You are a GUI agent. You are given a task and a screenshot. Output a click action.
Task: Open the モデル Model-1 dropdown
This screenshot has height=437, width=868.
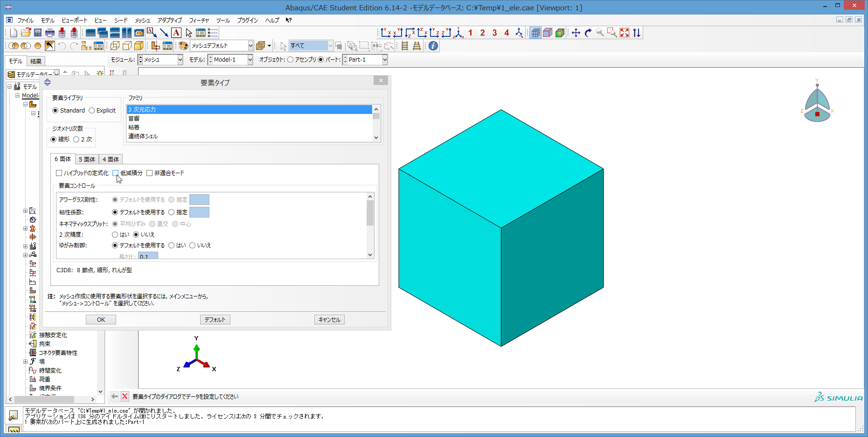pos(250,60)
